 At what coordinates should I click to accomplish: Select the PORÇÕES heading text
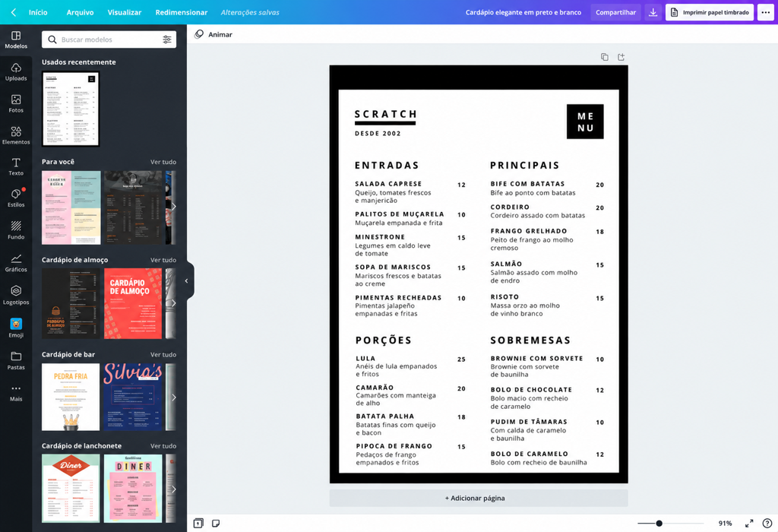384,340
